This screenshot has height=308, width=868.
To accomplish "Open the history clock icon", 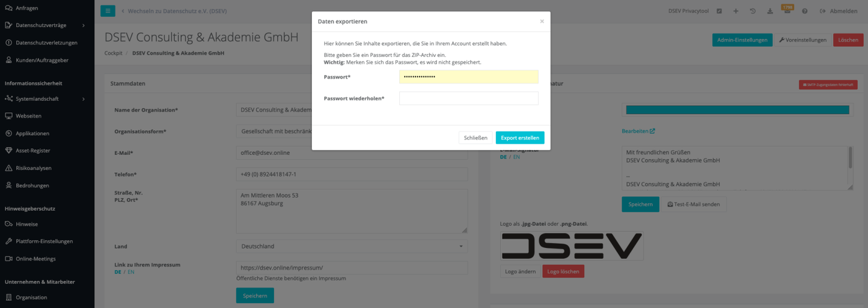I will [x=753, y=11].
